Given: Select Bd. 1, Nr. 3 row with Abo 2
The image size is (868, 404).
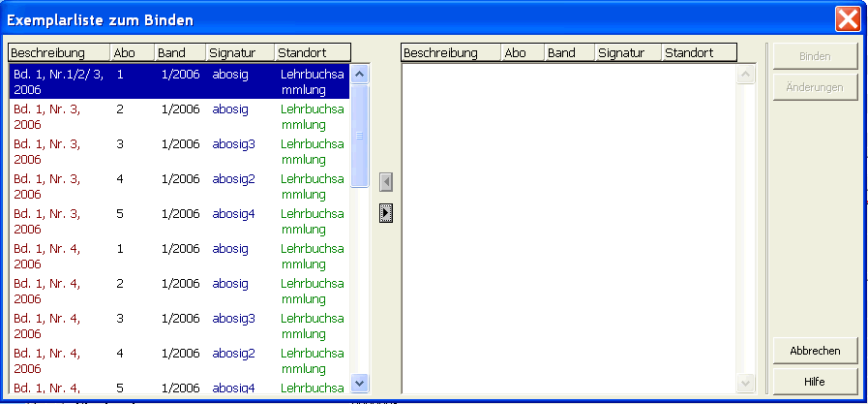Looking at the screenshot, I should pyautogui.click(x=179, y=117).
